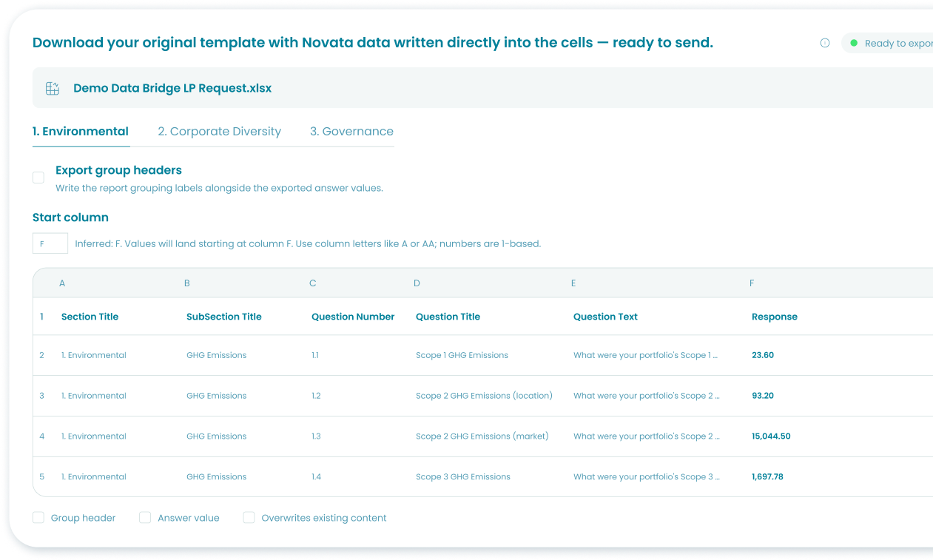This screenshot has height=560, width=933.
Task: Toggle the Group header legend checkbox
Action: [38, 518]
